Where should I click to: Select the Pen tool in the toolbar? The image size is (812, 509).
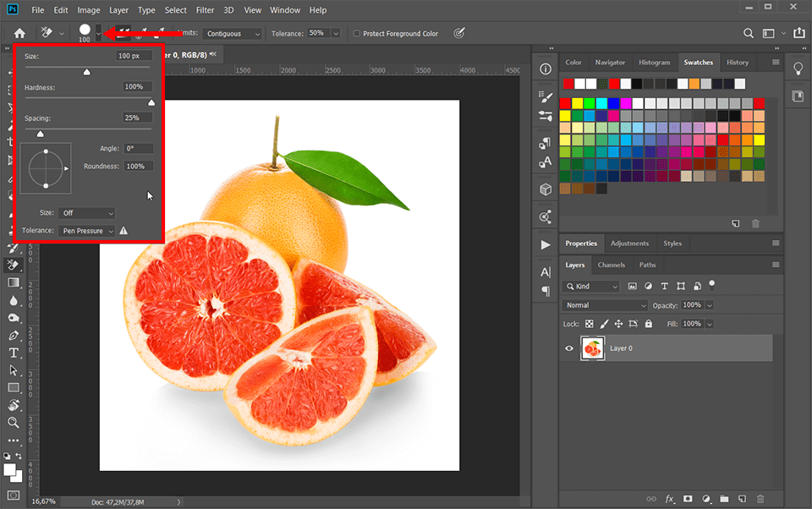pos(14,335)
